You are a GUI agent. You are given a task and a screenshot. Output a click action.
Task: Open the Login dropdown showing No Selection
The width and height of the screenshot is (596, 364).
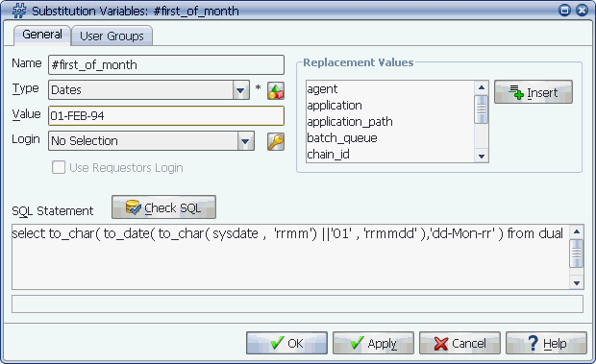(151, 141)
